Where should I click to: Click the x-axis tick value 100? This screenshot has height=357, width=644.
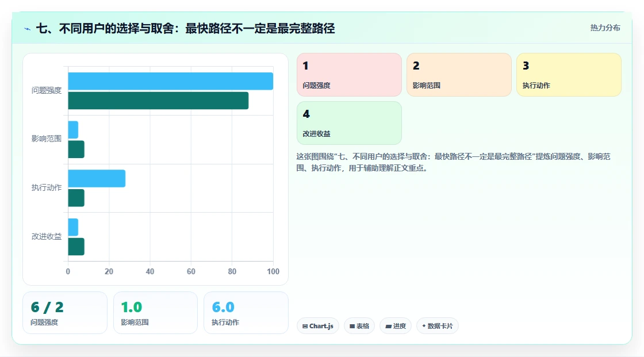click(273, 271)
